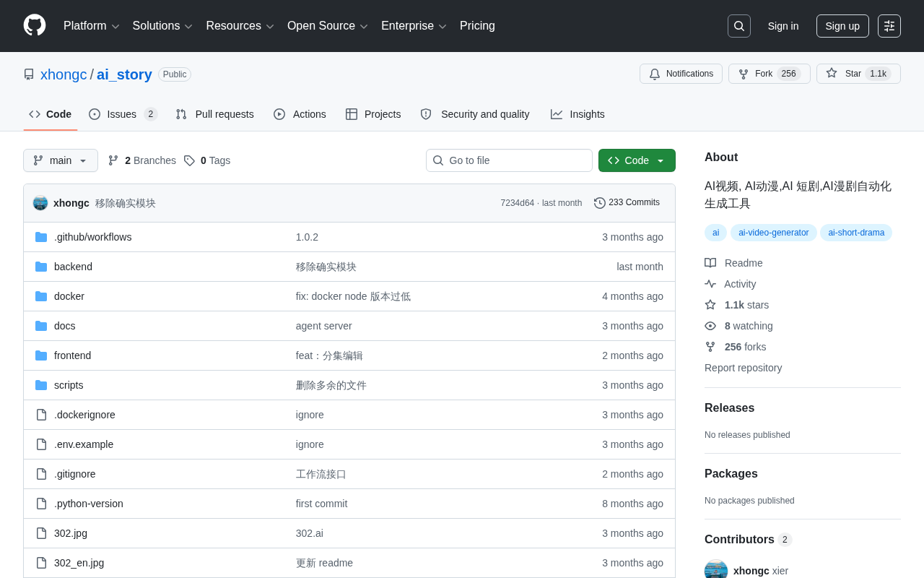This screenshot has height=578, width=924.
Task: Open the Packages section heading
Action: pos(731,474)
